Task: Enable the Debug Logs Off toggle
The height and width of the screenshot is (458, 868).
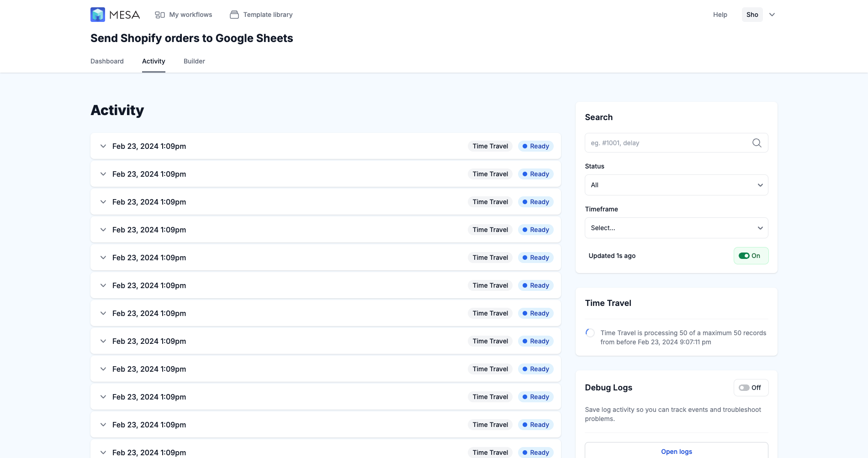Action: (751, 388)
